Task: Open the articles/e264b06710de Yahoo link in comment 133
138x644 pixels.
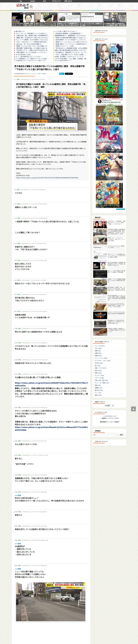Action: tap(51, 384)
